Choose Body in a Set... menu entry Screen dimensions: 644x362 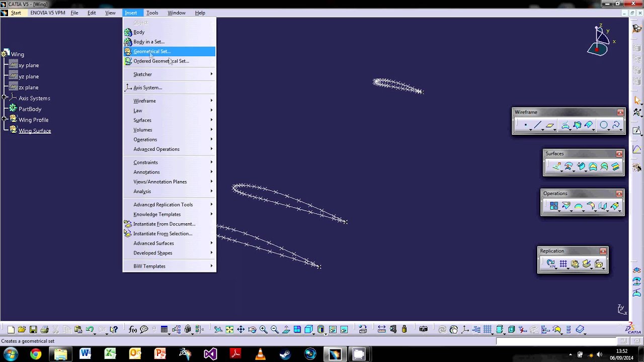[x=170, y=42]
